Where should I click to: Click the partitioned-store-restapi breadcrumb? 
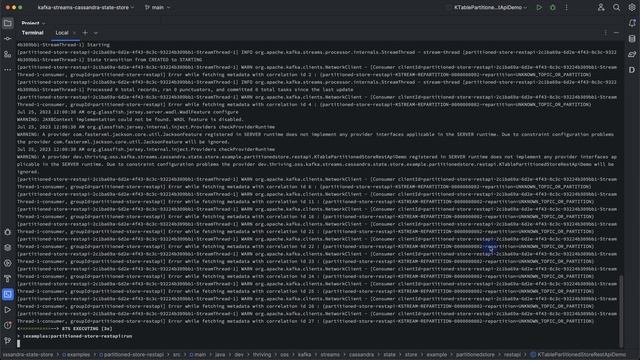click(x=131, y=355)
